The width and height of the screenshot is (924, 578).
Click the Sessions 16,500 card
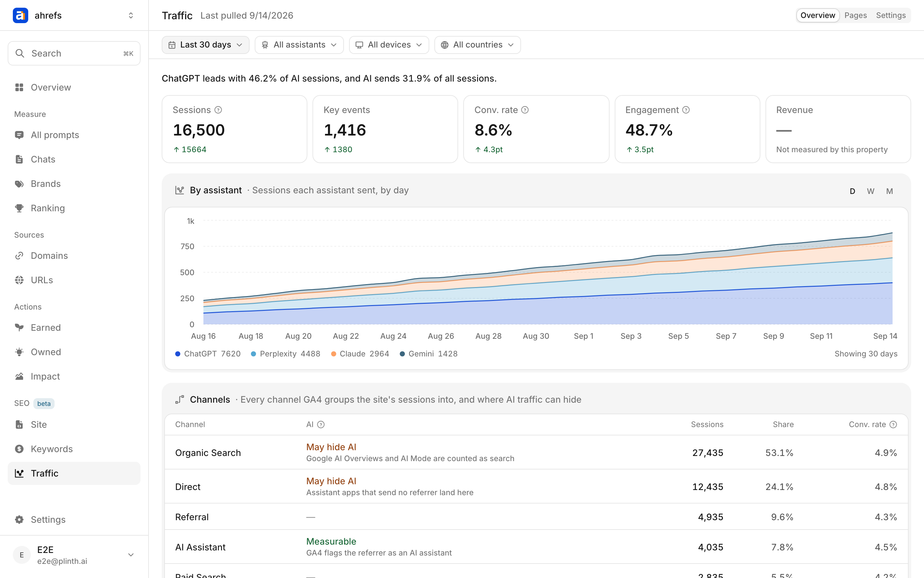[235, 129]
